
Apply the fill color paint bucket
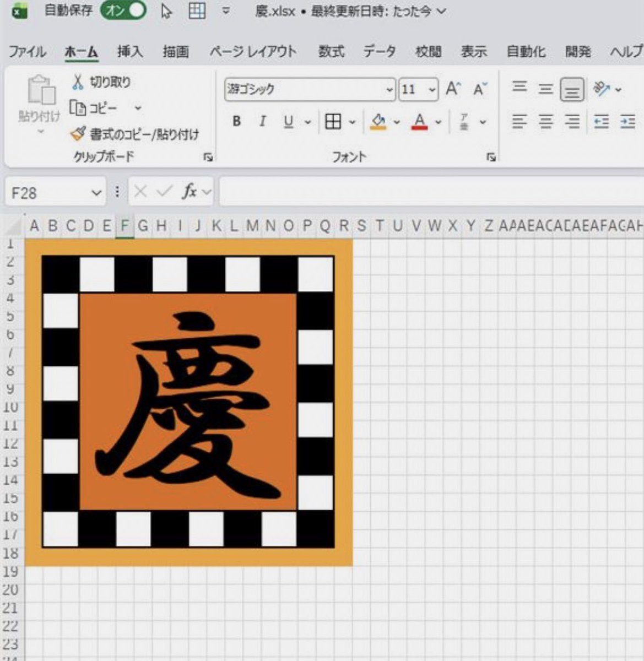[x=378, y=121]
